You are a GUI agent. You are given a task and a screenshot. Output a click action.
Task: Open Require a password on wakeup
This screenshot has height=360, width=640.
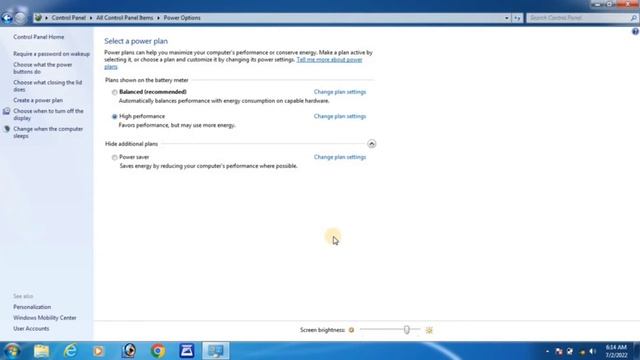click(51, 54)
